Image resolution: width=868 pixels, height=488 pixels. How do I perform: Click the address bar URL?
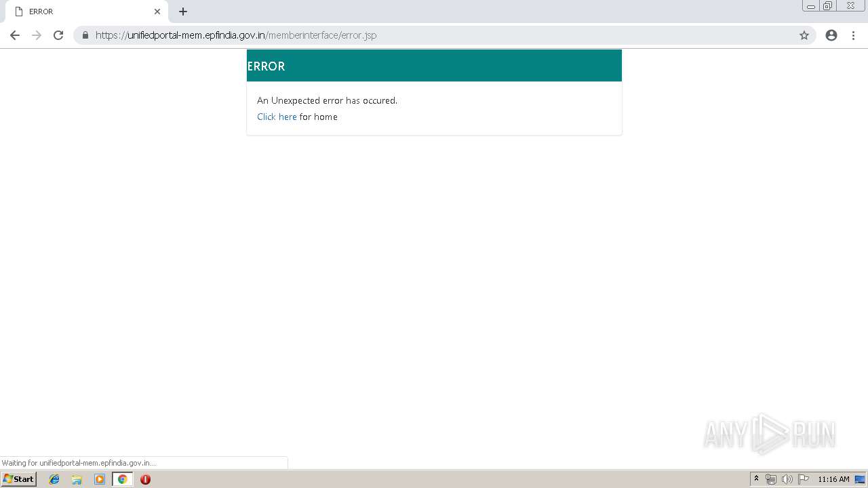click(236, 35)
